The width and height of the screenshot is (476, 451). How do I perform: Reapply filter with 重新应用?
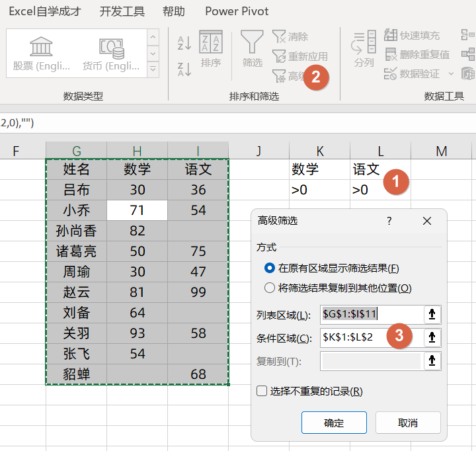pos(300,56)
